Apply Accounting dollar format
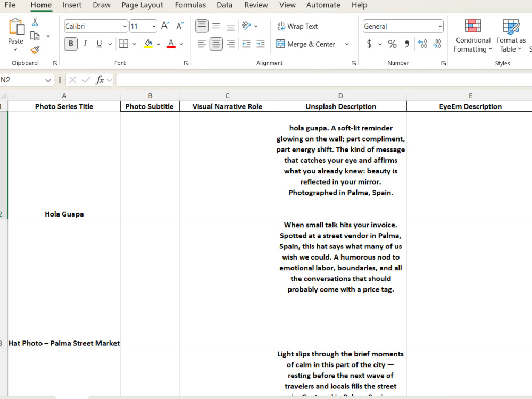532x399 pixels. (x=369, y=44)
